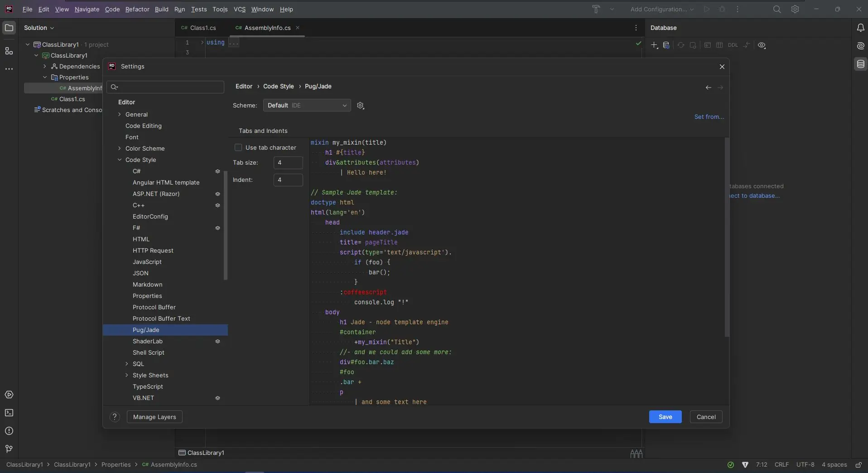This screenshot has width=868, height=473.
Task: Click the Notifications bell icon
Action: 860,28
